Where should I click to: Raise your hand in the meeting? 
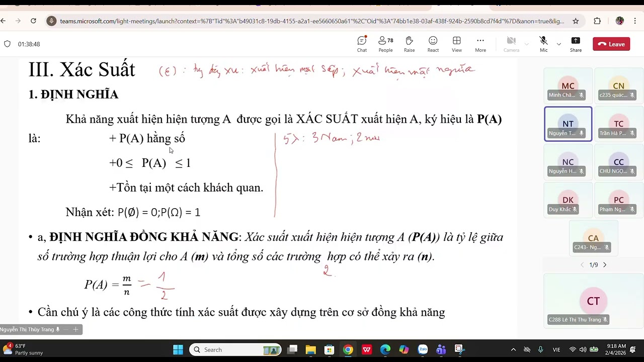(x=409, y=44)
